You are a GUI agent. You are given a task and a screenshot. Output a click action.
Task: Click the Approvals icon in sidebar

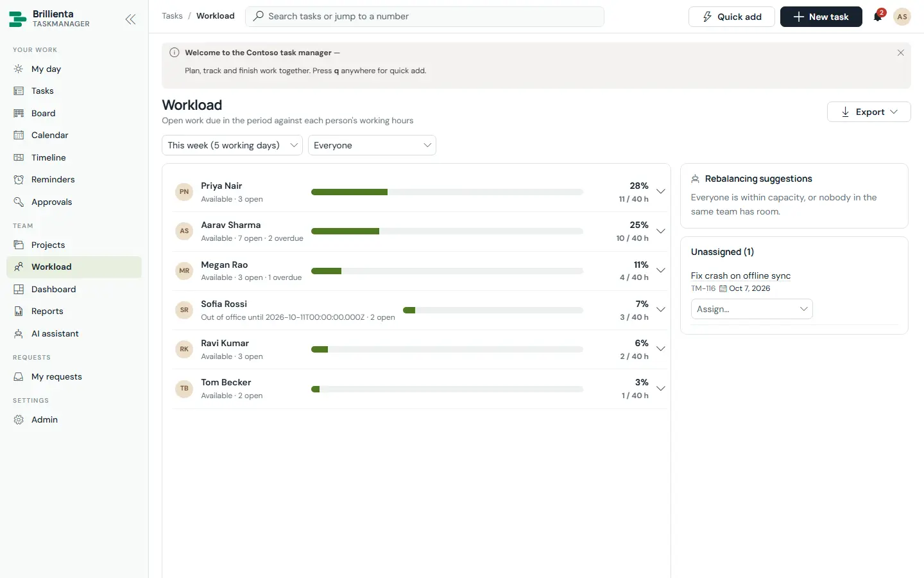(19, 202)
